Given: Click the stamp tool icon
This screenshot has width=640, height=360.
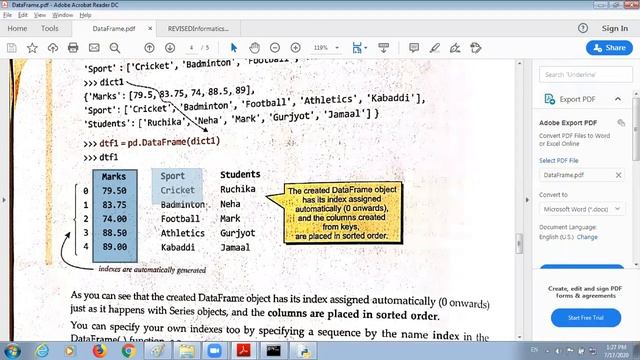Looking at the screenshot, I should [x=476, y=48].
